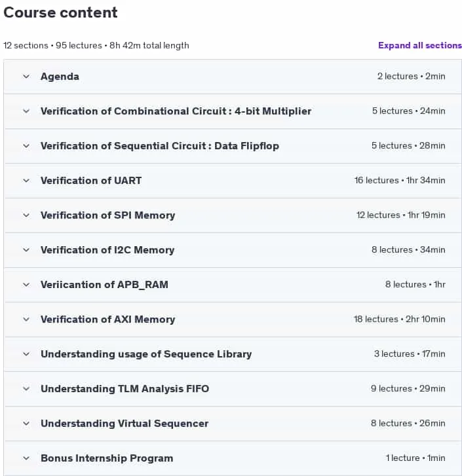Expand Virtual Sequencer section chevron
This screenshot has width=462, height=476.
click(26, 424)
